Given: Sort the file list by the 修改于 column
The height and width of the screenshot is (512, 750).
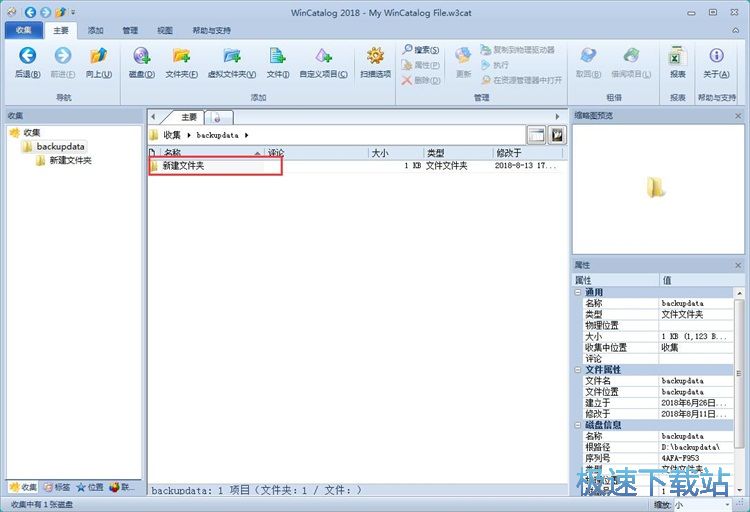Looking at the screenshot, I should [x=528, y=153].
